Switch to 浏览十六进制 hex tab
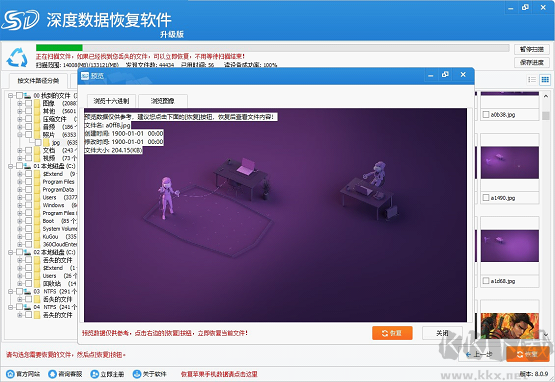 point(111,101)
